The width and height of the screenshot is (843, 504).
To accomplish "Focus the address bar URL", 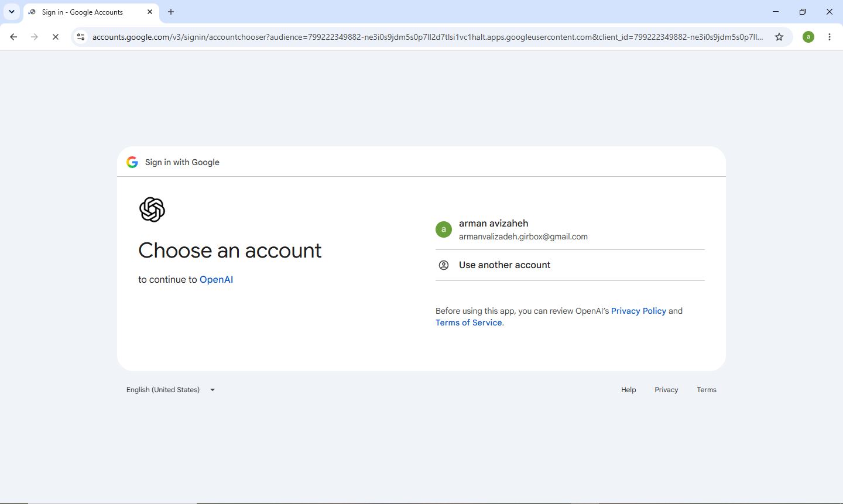I will point(427,37).
